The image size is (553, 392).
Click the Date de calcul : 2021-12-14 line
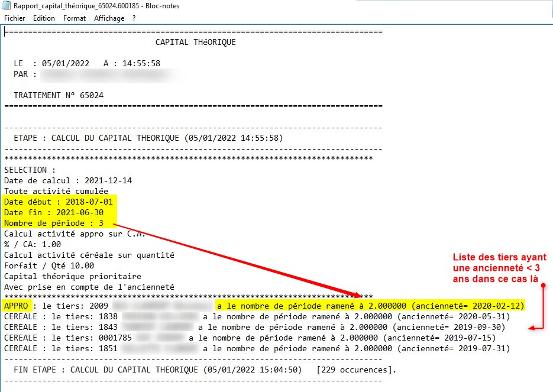click(67, 180)
